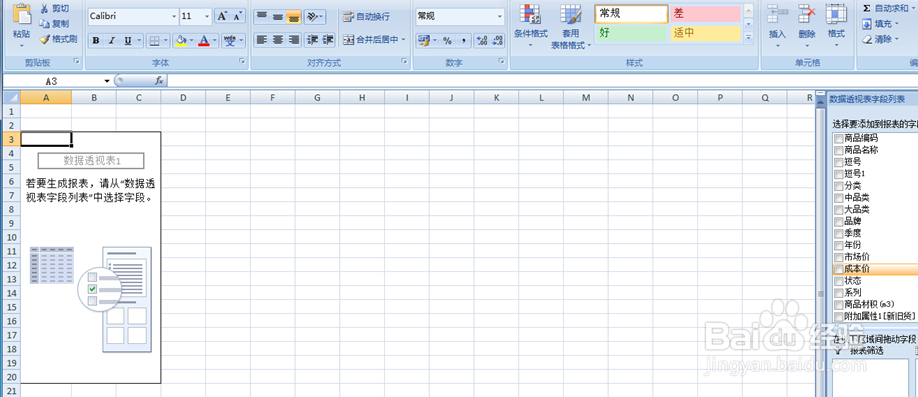Decrease indent in cell
The height and width of the screenshot is (397, 918).
(x=313, y=40)
